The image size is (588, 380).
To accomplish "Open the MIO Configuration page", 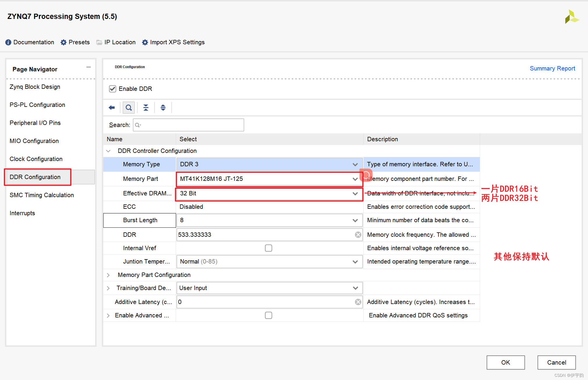I will click(x=34, y=141).
